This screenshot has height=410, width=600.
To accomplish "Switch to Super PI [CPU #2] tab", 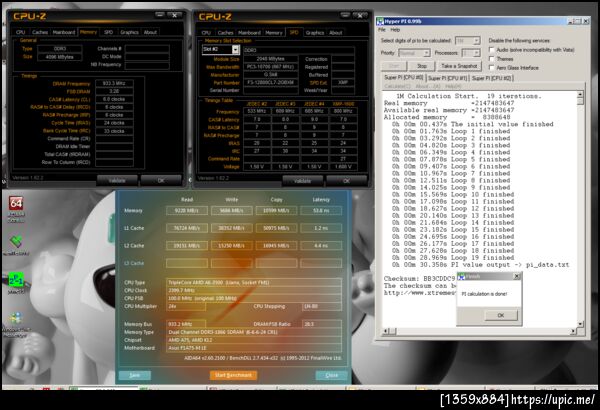I will coord(491,78).
